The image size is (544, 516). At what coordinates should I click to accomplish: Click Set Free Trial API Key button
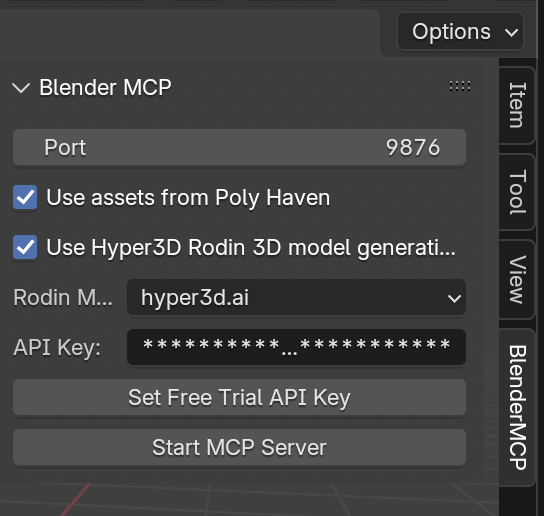click(239, 397)
